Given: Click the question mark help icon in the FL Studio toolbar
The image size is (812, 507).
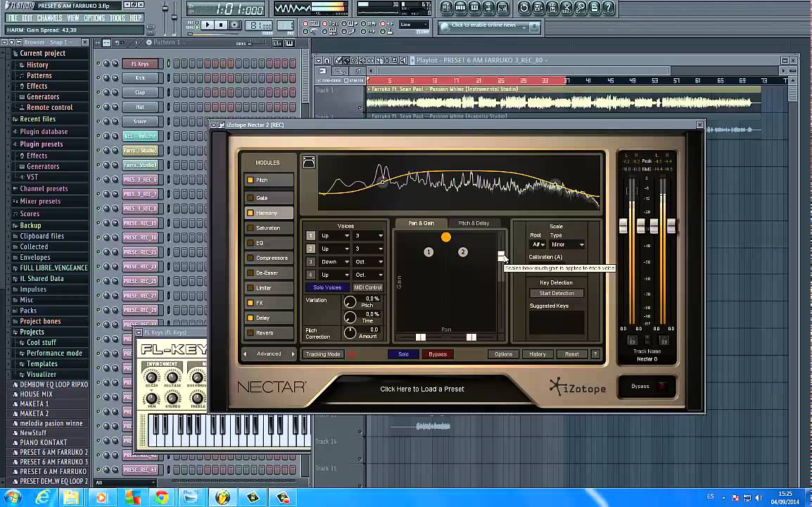Looking at the screenshot, I should pyautogui.click(x=609, y=8).
